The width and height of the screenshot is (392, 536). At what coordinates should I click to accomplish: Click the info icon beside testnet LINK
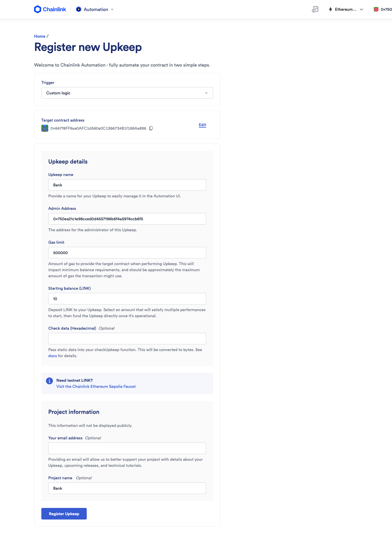tap(49, 381)
